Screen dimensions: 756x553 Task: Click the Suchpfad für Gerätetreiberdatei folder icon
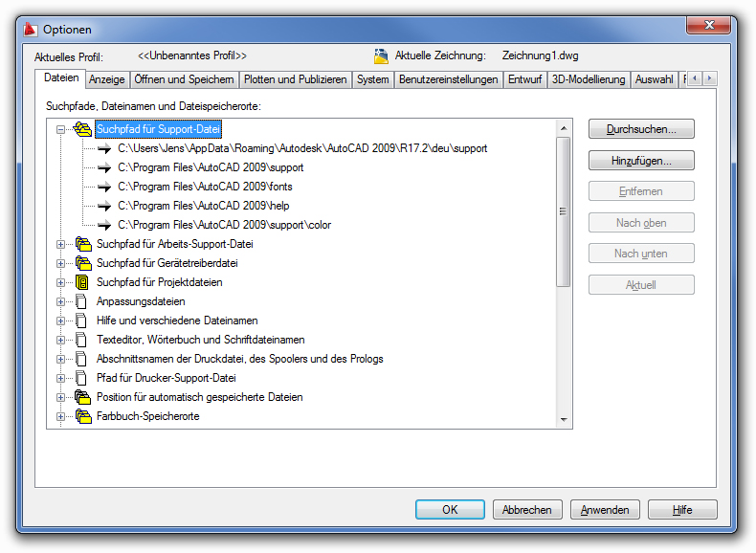(x=82, y=263)
